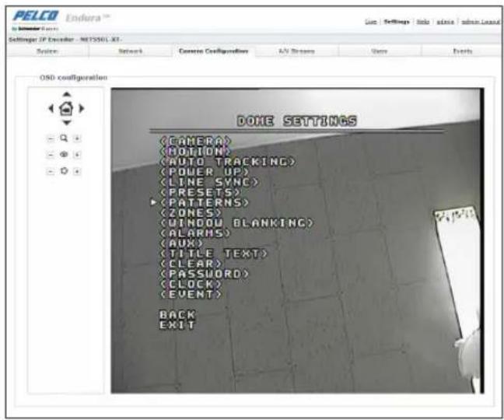Viewport: 504px width, 420px height.
Task: Click plus beside the eye focus icon
Action: pos(77,155)
